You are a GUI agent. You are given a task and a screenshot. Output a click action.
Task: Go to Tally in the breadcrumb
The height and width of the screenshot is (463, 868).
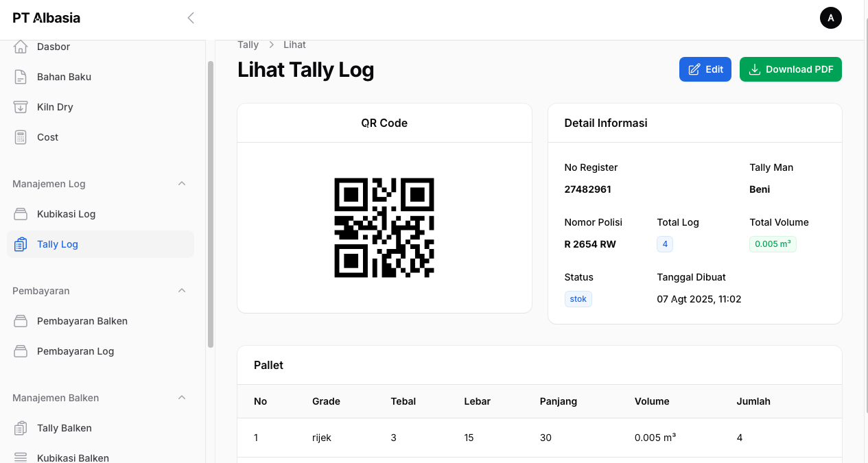248,45
